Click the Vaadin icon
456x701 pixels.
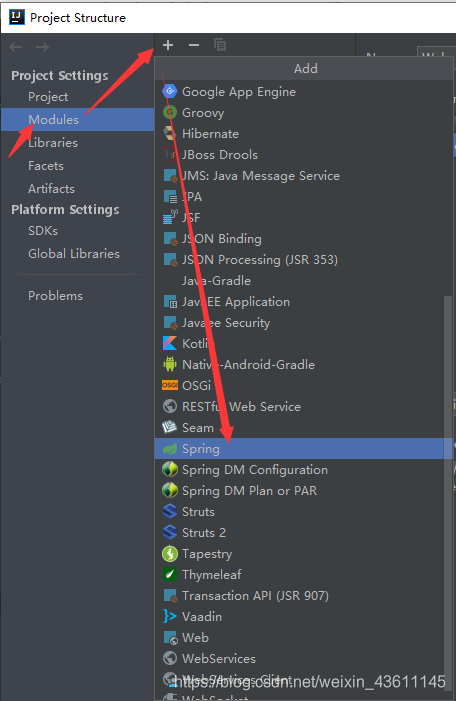(170, 617)
